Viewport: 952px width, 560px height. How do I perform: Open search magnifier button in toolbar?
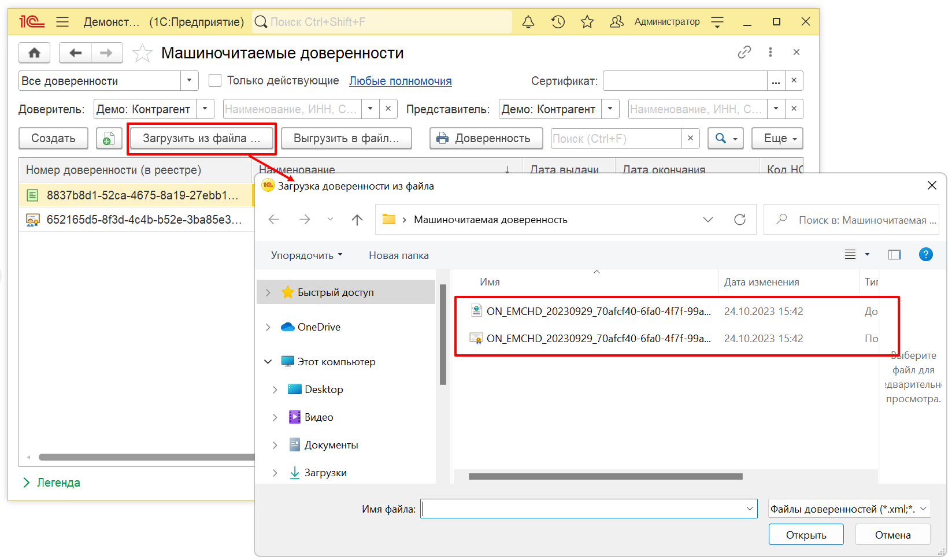click(726, 139)
